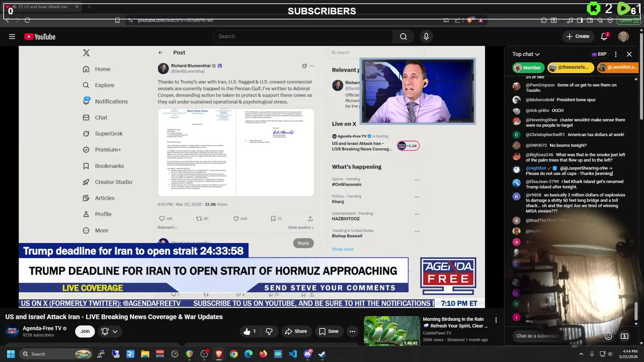Click Explore in X sidebar
Image resolution: width=644 pixels, height=362 pixels.
(99, 85)
